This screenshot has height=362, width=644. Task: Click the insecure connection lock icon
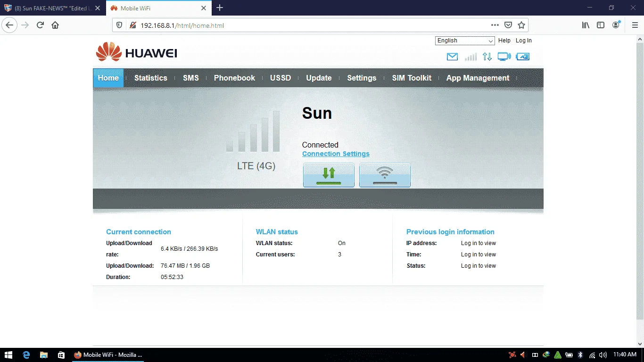coord(132,25)
